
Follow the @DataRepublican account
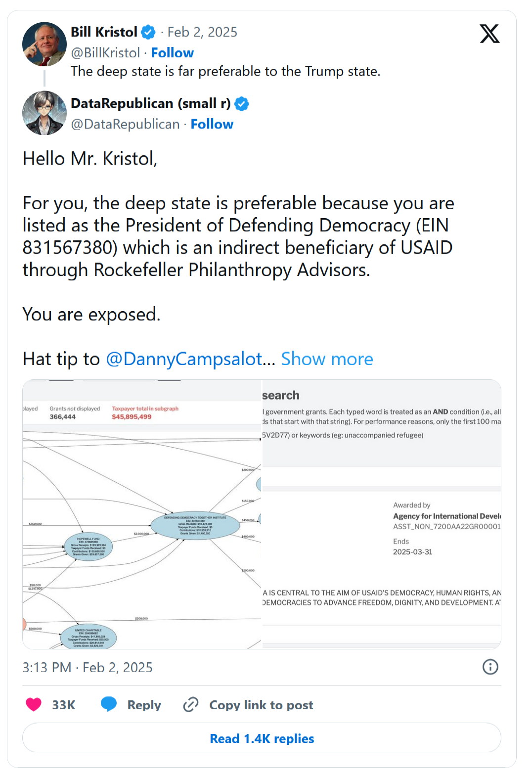pyautogui.click(x=212, y=124)
